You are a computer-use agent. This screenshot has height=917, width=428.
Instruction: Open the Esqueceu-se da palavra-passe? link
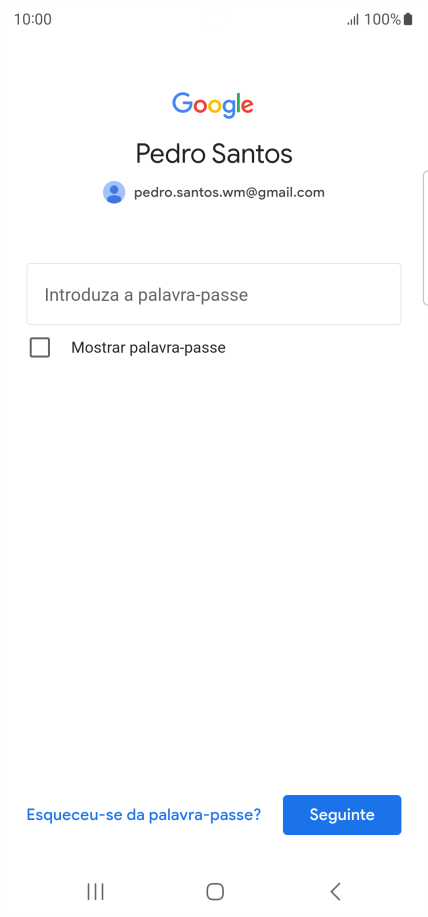144,815
